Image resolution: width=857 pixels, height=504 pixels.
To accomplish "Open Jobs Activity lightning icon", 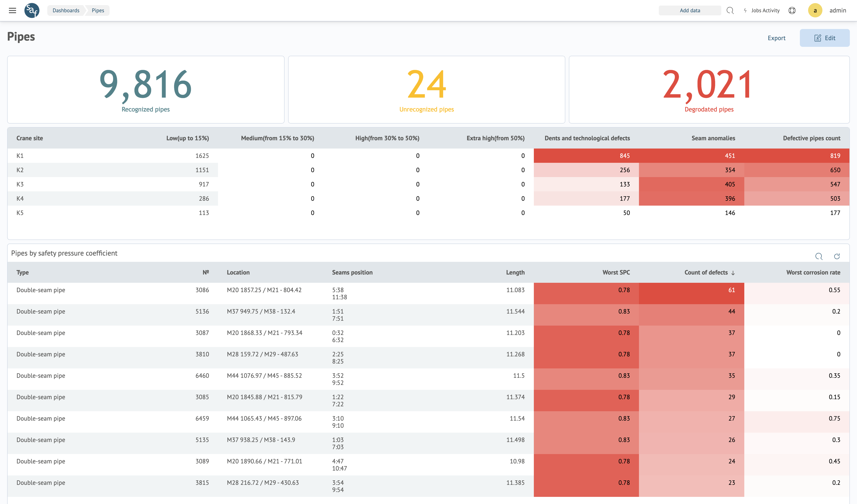I will [x=745, y=10].
